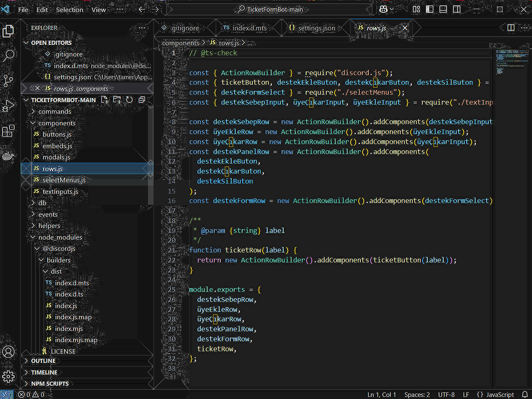Click the Spaces: 2 indentation setting
Image resolution: width=532 pixels, height=399 pixels.
(417, 394)
